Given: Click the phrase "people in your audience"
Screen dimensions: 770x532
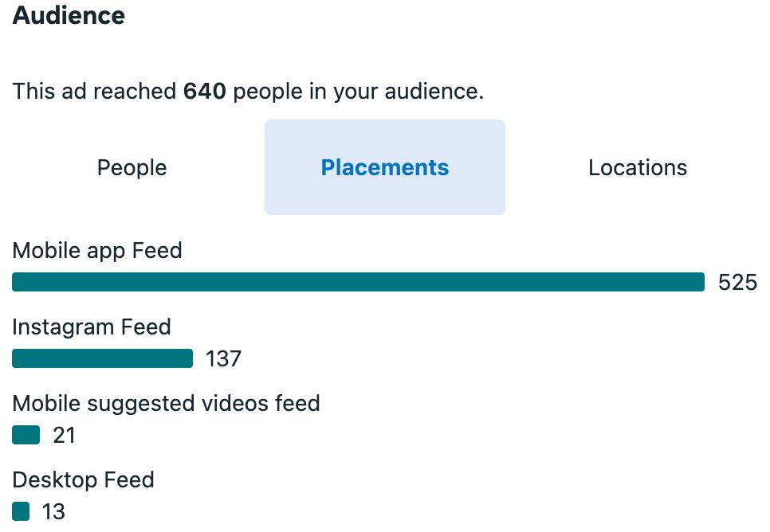Looking at the screenshot, I should pos(357,92).
